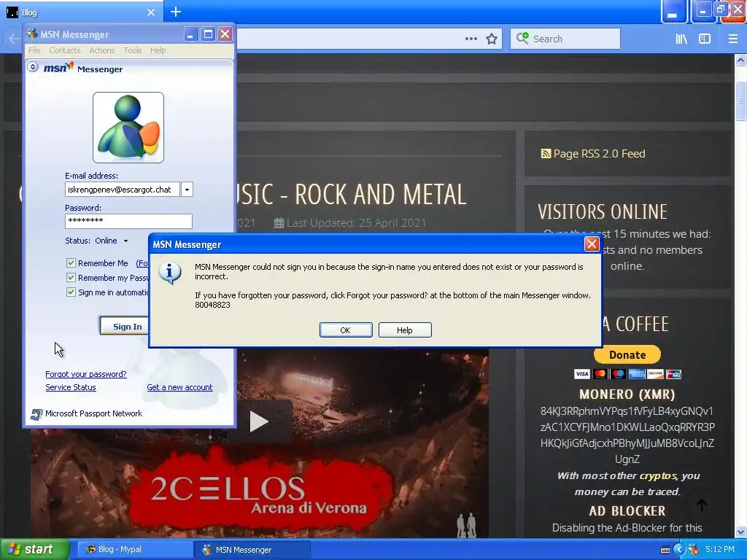
Task: Expand hidden system tray icons arrow
Action: [679, 550]
